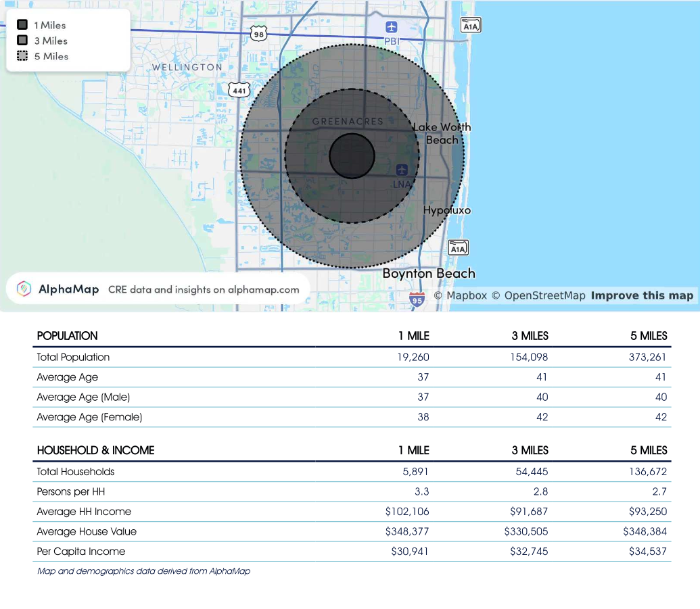Click the AlphaMap logo icon
The height and width of the screenshot is (609, 700).
24,289
